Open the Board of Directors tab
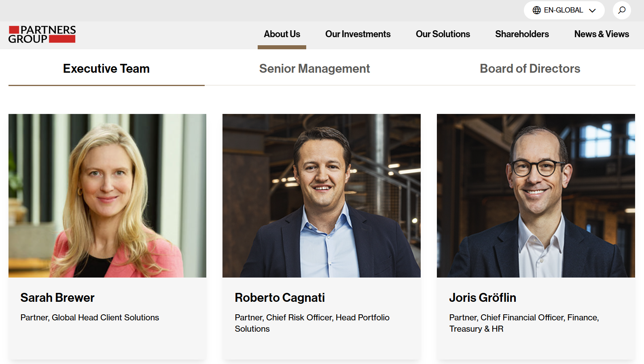Screen dimensions: 644x364 530,69
